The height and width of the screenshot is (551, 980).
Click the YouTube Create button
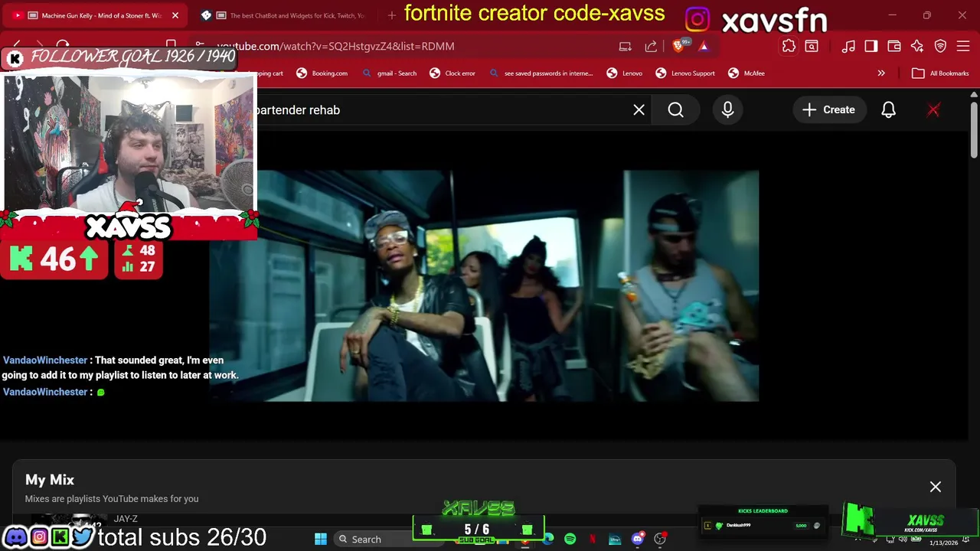click(x=828, y=110)
